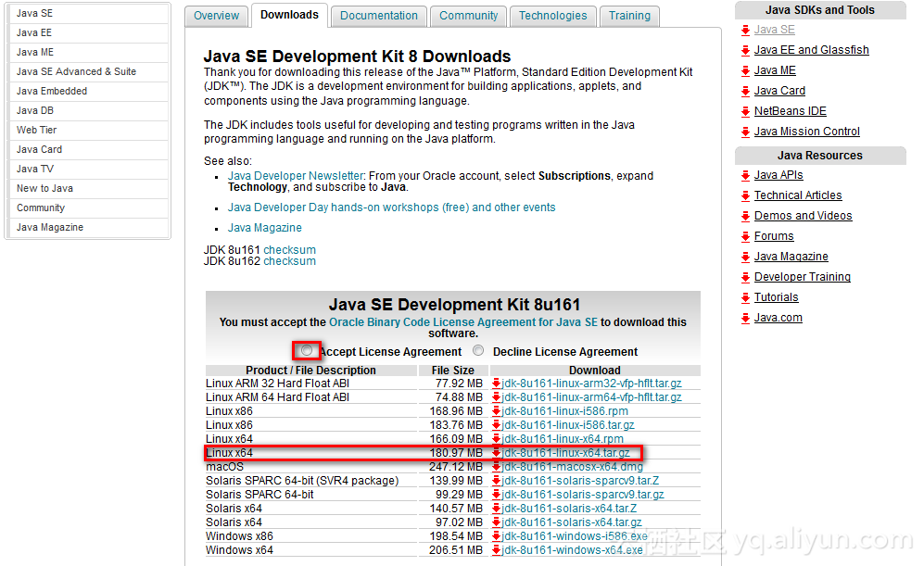Download jdk-8u161-linux-x64.tar.gz file link
924x566 pixels.
565,453
